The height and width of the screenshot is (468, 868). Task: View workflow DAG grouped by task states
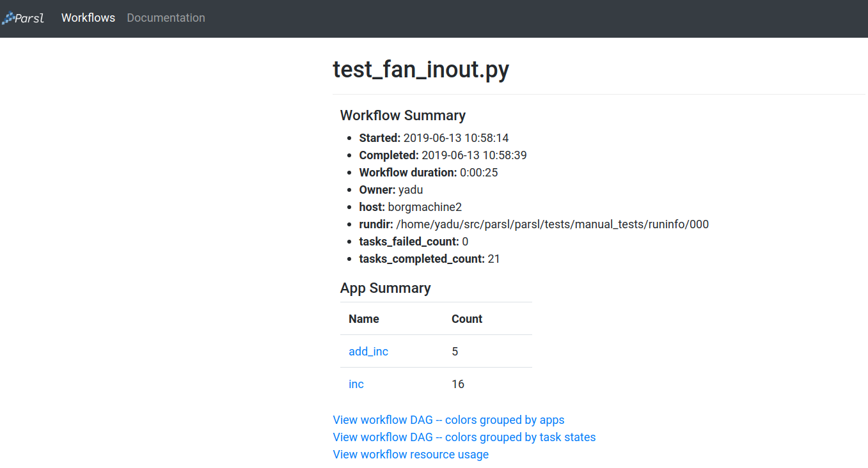point(464,437)
